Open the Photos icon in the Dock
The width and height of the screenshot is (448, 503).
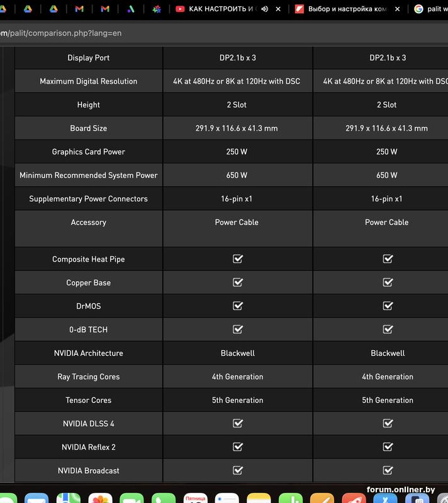tap(101, 498)
